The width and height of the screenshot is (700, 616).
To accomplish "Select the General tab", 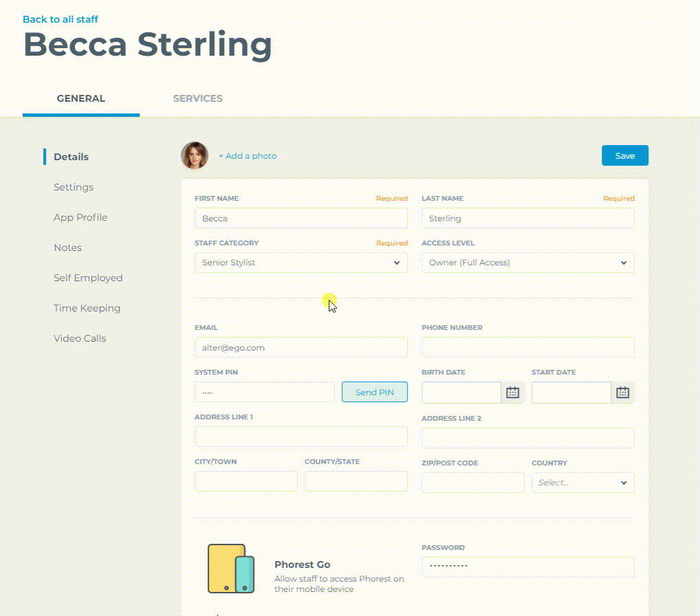I will pyautogui.click(x=80, y=98).
